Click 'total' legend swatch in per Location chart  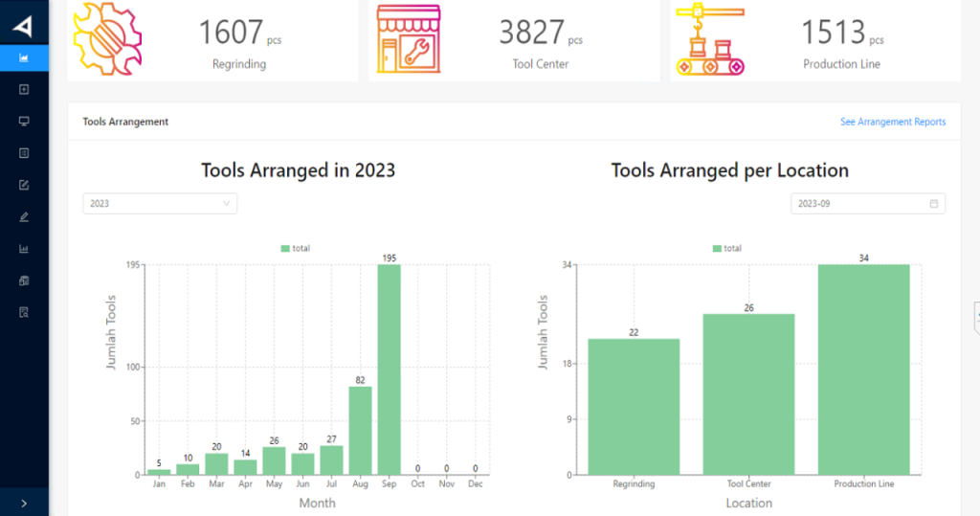[x=718, y=248]
